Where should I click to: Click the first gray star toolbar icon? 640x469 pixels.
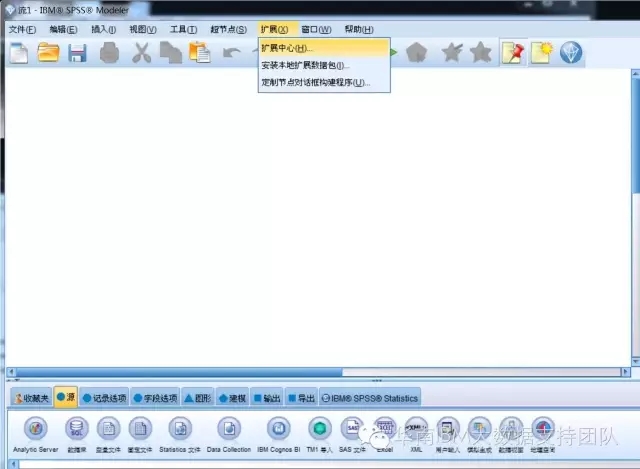point(452,53)
